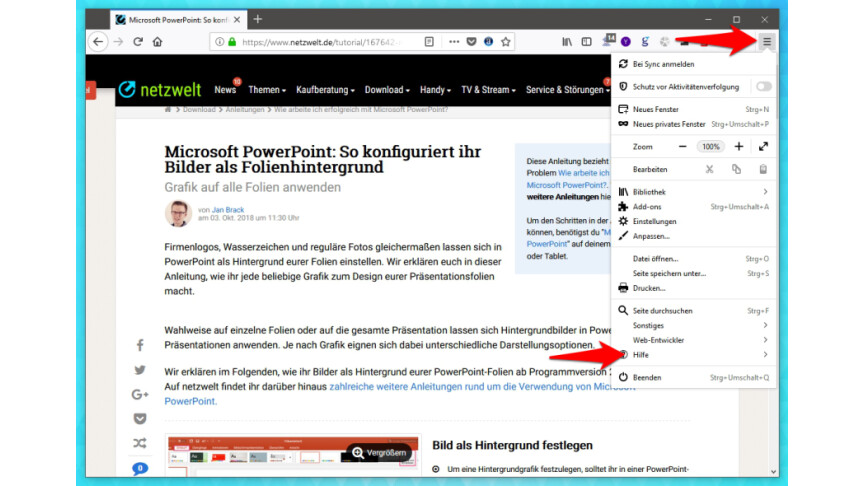Open the Library toolbar icon
The image size is (864, 486).
pyautogui.click(x=567, y=42)
